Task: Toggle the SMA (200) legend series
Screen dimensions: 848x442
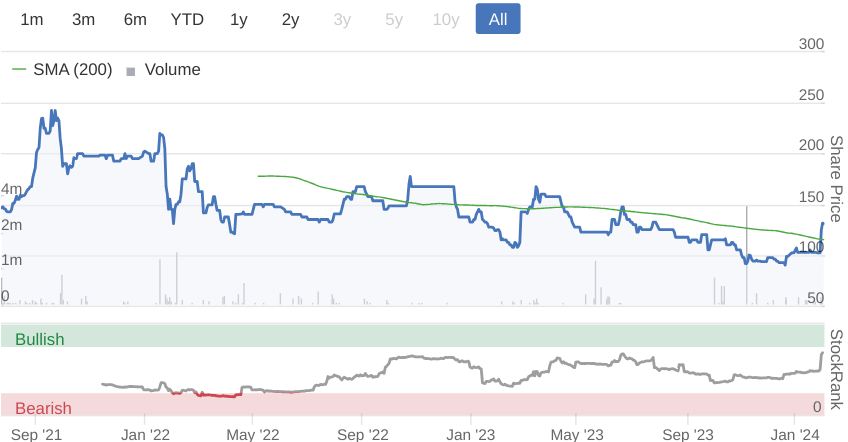Action: 72,69
